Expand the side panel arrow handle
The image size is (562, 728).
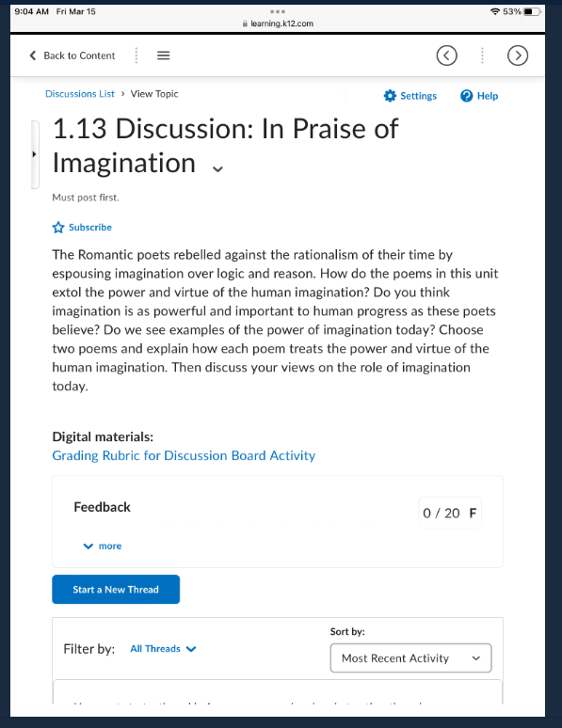tap(35, 154)
